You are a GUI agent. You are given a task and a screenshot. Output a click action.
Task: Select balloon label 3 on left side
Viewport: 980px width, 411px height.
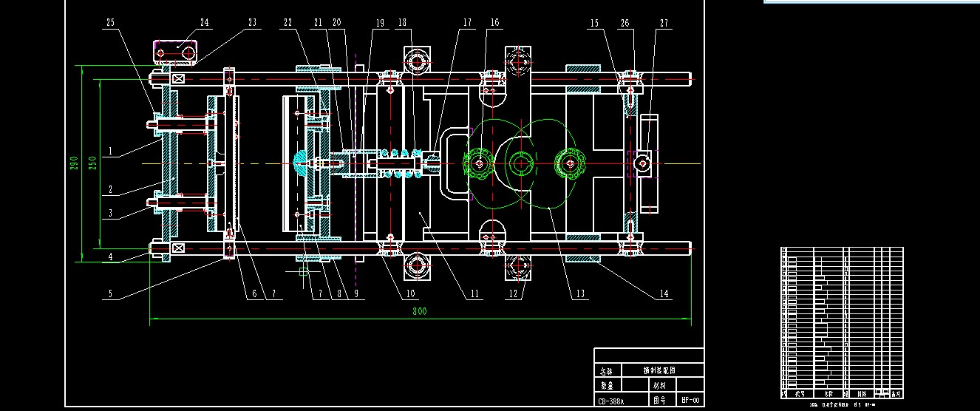[x=109, y=214]
